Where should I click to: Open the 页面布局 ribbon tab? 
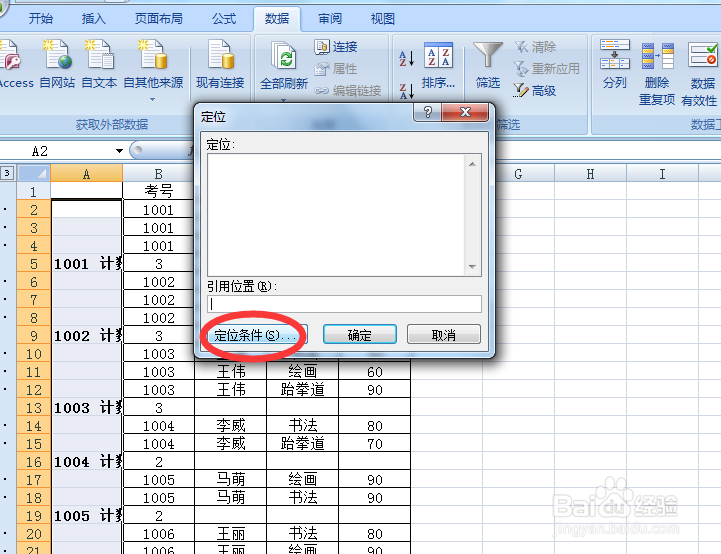[x=159, y=19]
